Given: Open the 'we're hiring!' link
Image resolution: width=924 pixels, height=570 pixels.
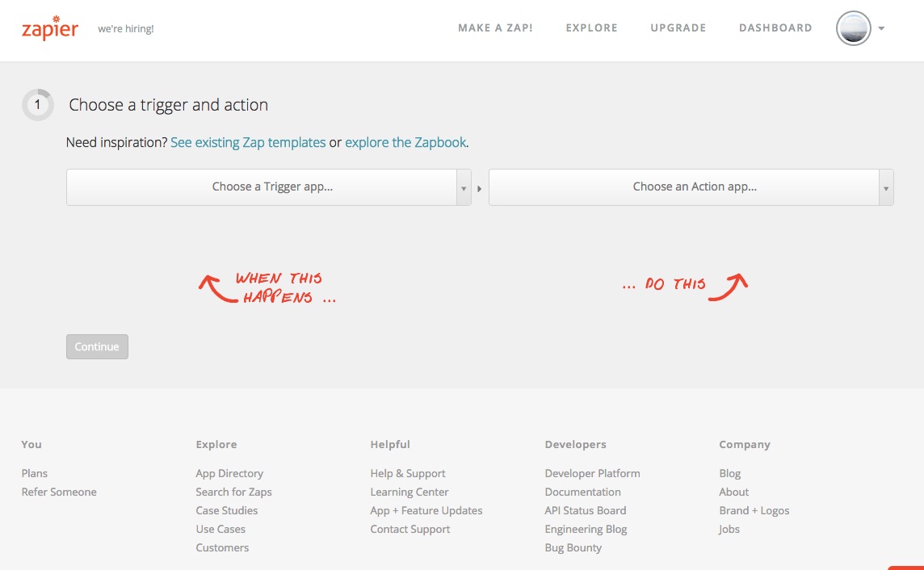Looking at the screenshot, I should click(x=125, y=29).
